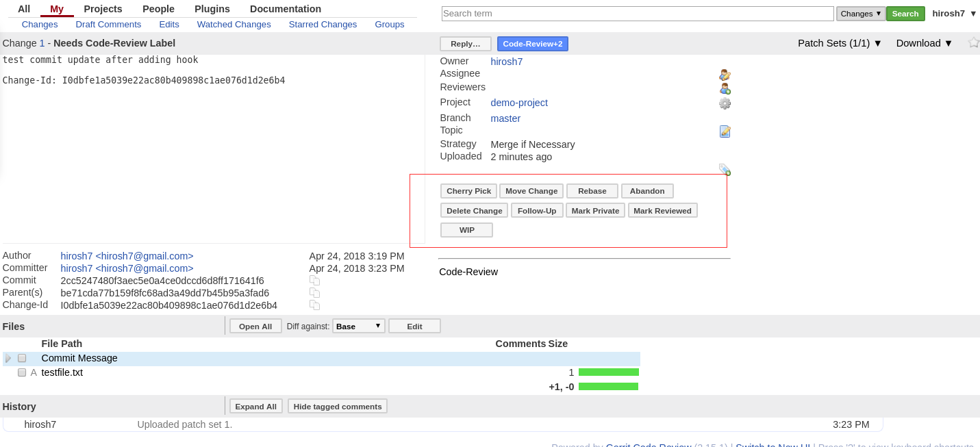The image size is (980, 447).
Task: Click the add hashtag tag icon
Action: tap(725, 169)
